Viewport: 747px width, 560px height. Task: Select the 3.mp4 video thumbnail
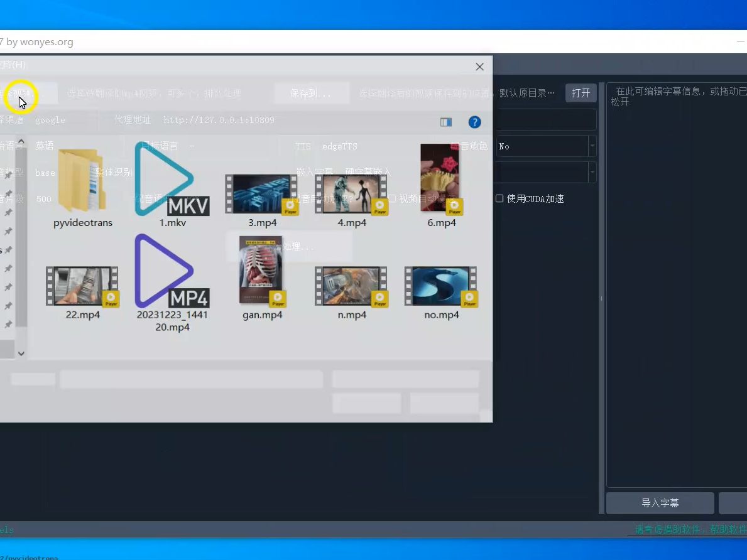pos(261,194)
